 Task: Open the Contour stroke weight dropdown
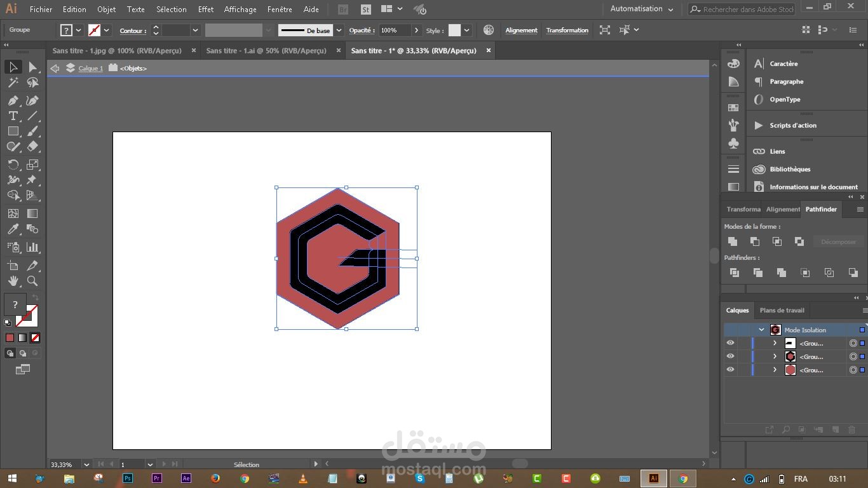[195, 30]
